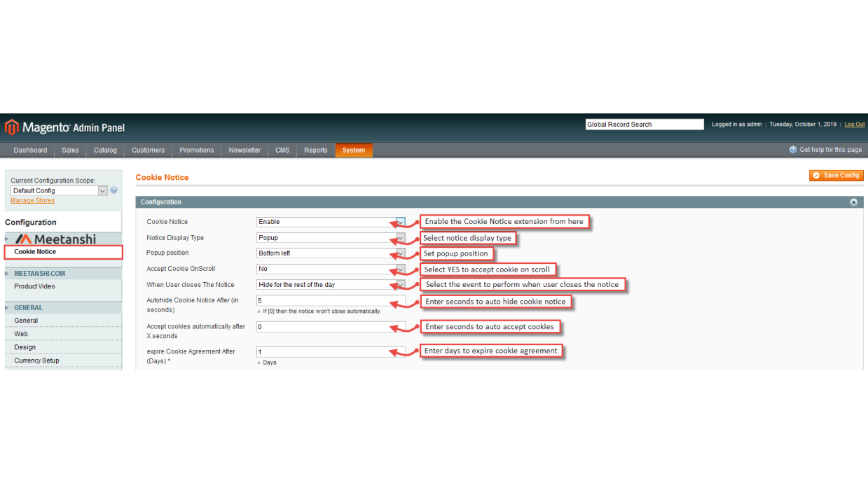Click the Accept cookies automatically seconds field
Screen dimensions: 868x483
click(x=331, y=327)
